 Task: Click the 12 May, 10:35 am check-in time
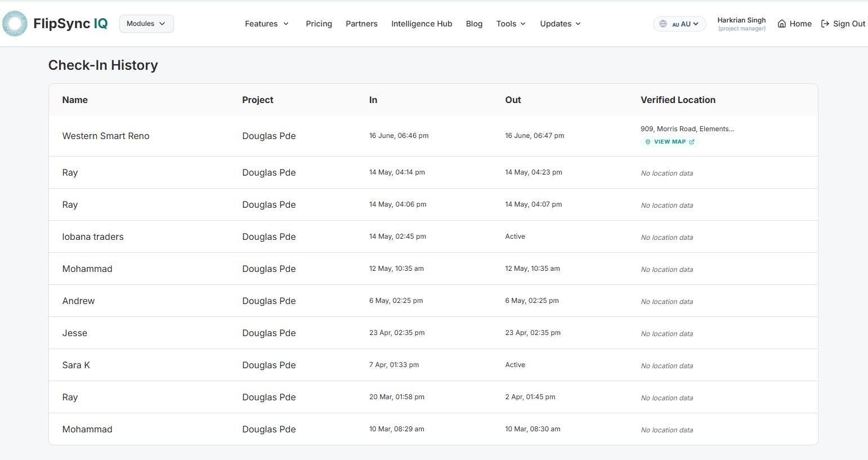(396, 269)
